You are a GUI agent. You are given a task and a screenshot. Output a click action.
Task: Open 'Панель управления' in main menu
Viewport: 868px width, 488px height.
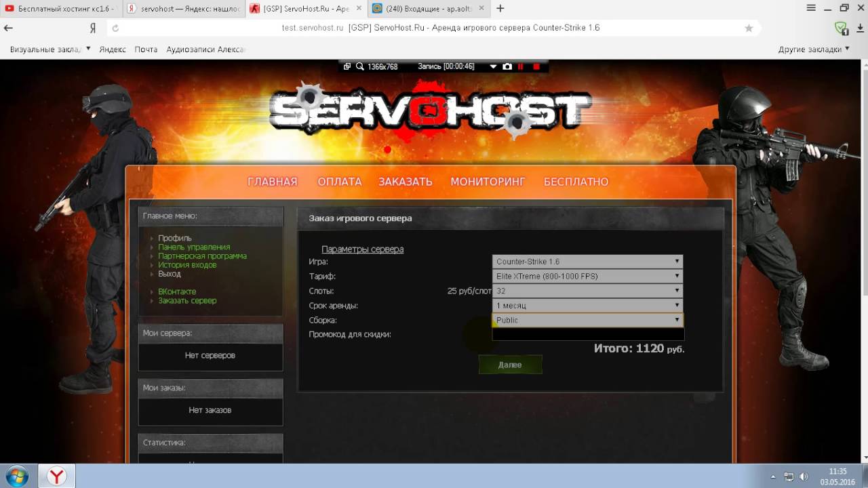coord(194,247)
